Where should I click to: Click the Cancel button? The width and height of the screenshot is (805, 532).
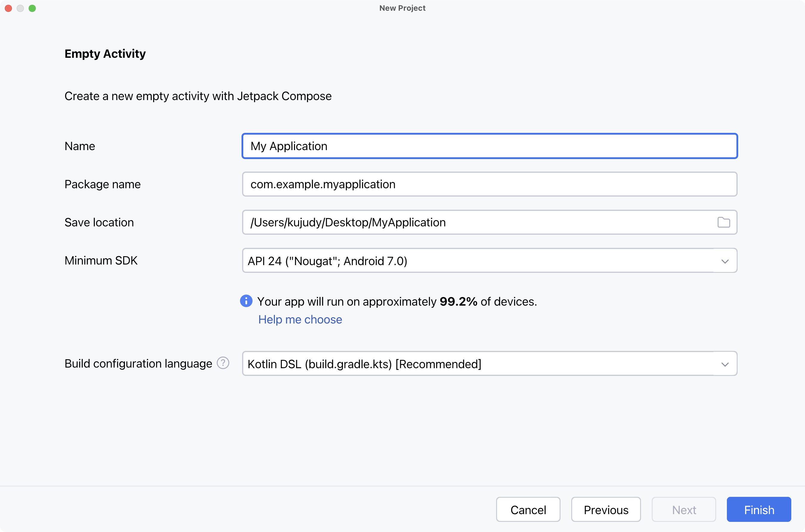pyautogui.click(x=528, y=510)
